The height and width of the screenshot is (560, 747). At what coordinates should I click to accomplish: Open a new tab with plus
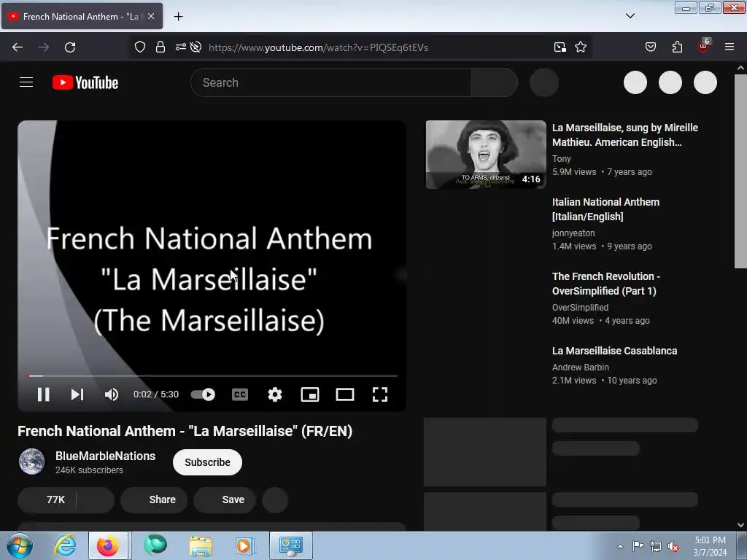point(178,17)
